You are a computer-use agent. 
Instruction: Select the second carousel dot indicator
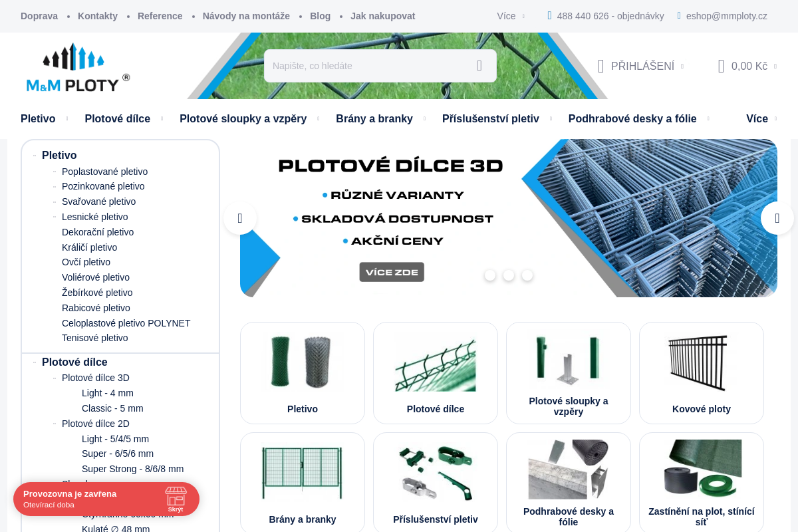point(509,275)
